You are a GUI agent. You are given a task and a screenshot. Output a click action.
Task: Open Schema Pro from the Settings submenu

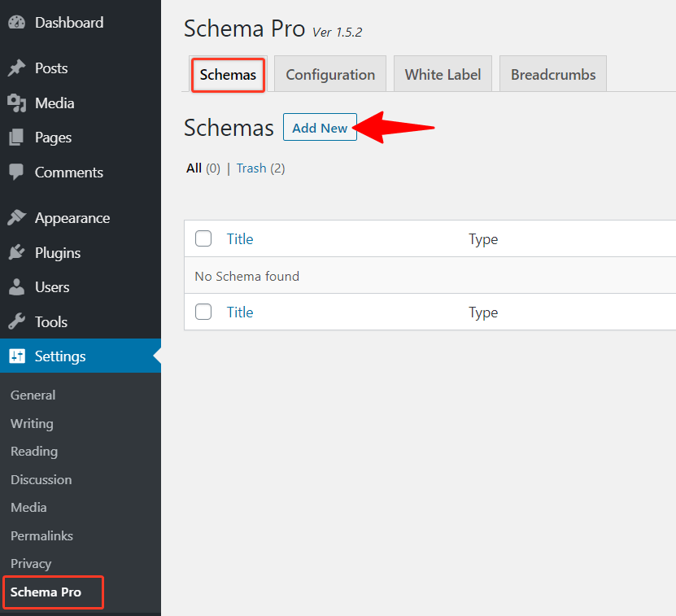pos(46,592)
